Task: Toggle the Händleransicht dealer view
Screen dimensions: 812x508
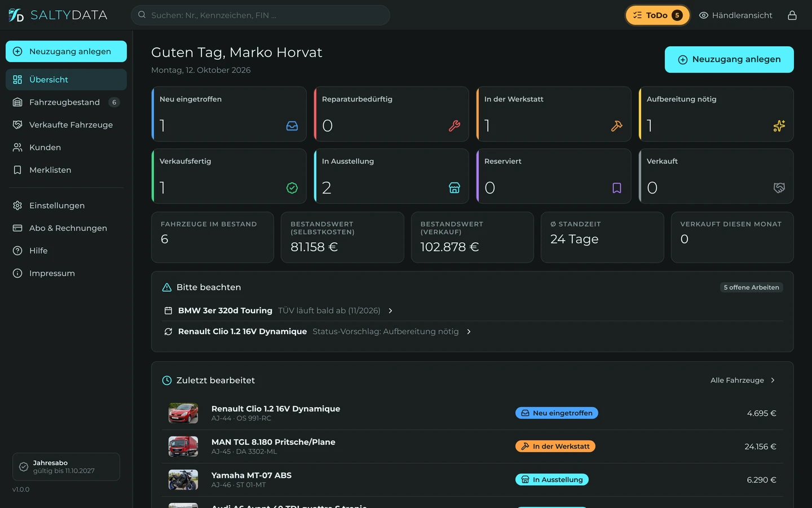Action: tap(736, 15)
